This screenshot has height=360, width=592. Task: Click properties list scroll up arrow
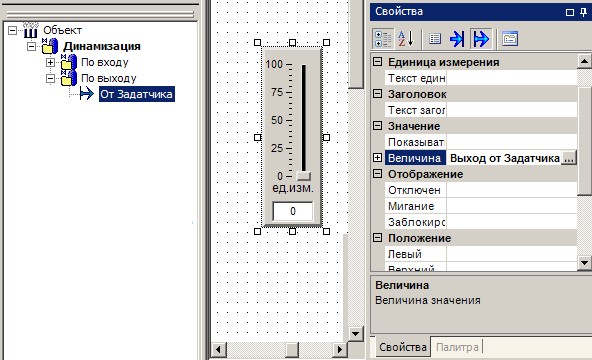pyautogui.click(x=584, y=61)
